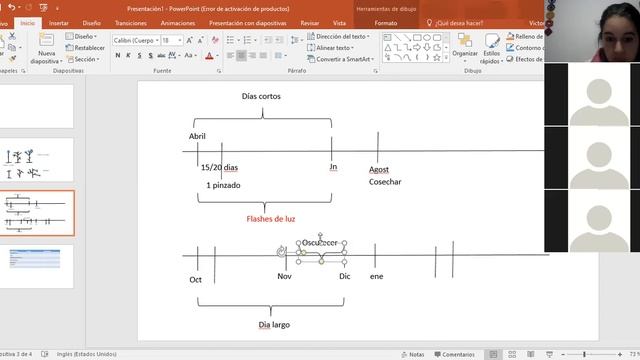Screen dimensions: 640x360
Task: Switch to the Insertar tab
Action: 59,23
